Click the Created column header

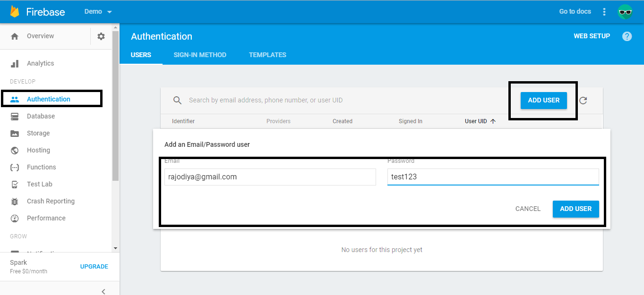pos(343,121)
